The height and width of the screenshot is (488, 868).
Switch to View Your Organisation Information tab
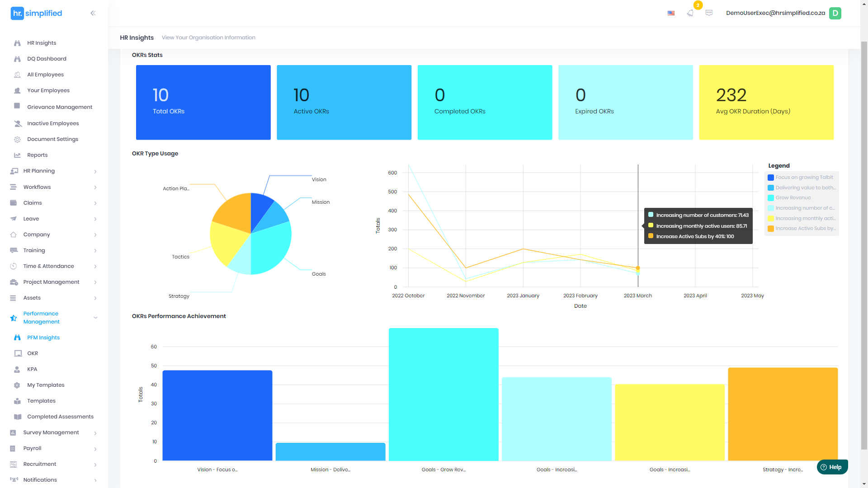[208, 38]
